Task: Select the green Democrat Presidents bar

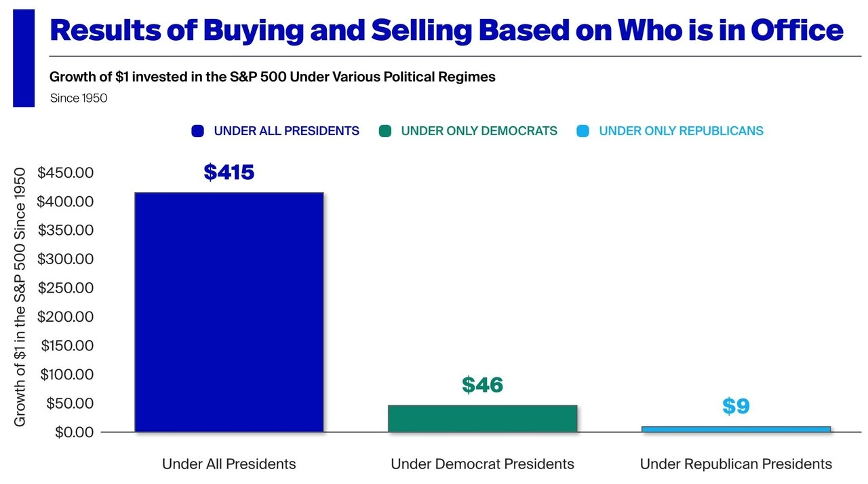Action: click(x=482, y=418)
